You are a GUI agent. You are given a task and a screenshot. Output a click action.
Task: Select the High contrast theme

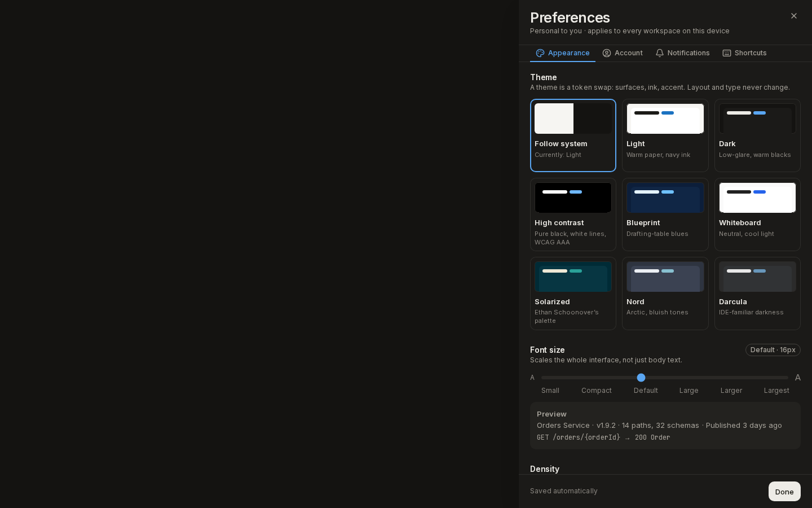point(573,214)
